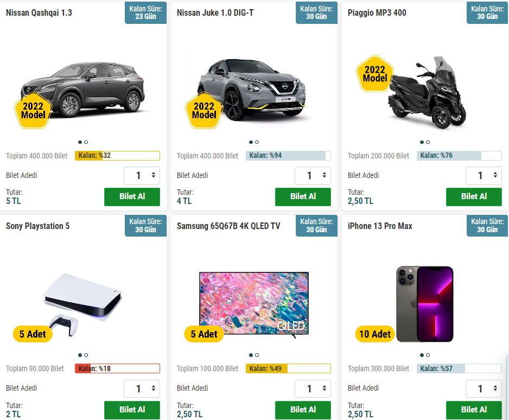
Task: Click 2022 Model badge on Nissan Juke
Action: (x=204, y=111)
